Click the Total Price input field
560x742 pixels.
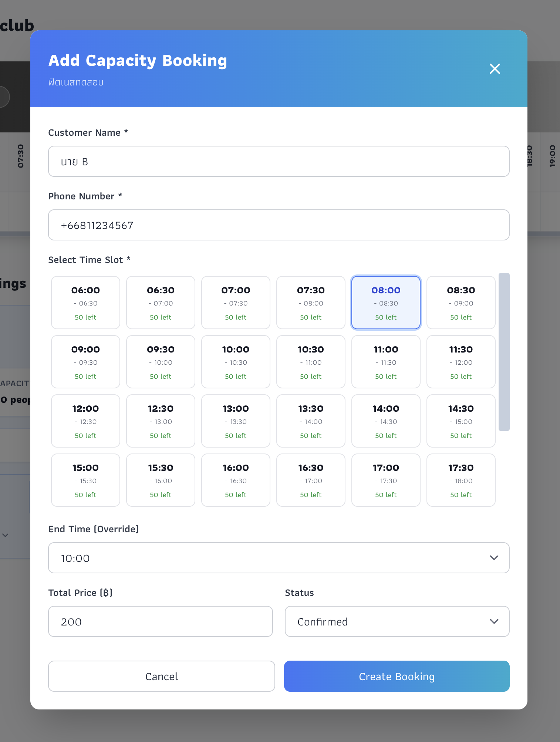160,621
